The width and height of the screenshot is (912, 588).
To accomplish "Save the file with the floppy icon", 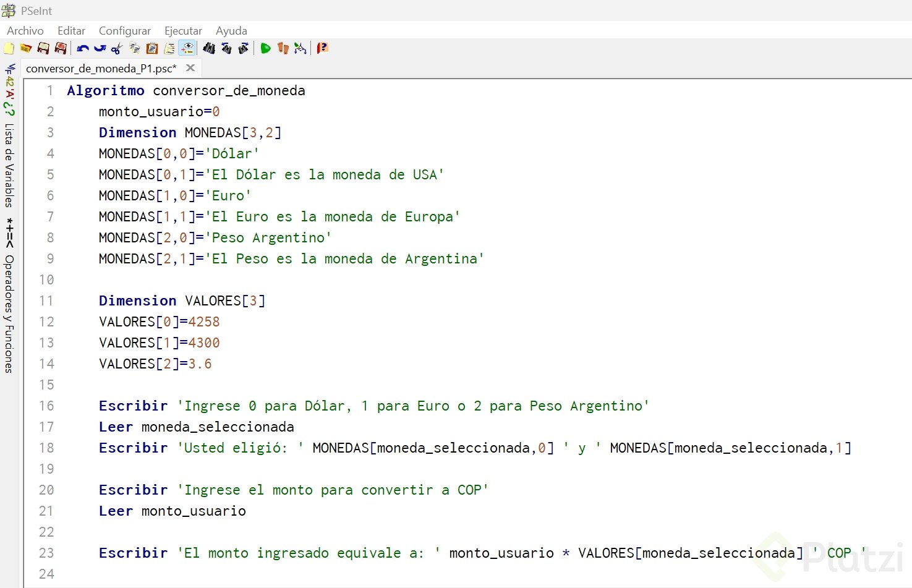I will 43,48.
